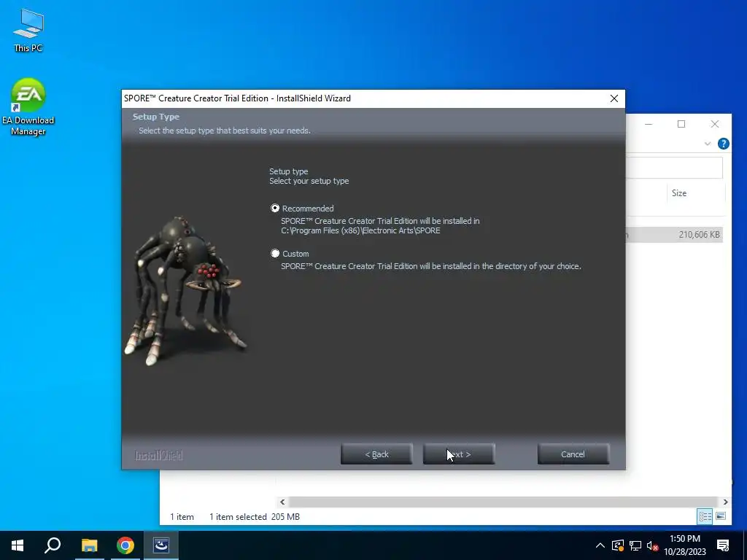The height and width of the screenshot is (560, 747).
Task: Switch Explorer to large icons view
Action: [x=721, y=516]
